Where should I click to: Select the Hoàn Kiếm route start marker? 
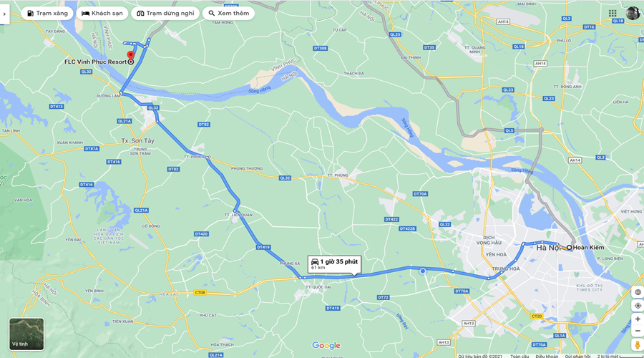pos(570,248)
